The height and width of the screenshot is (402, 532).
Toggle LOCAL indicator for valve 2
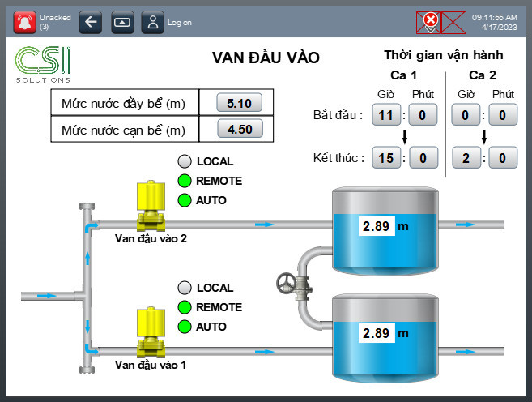[185, 161]
